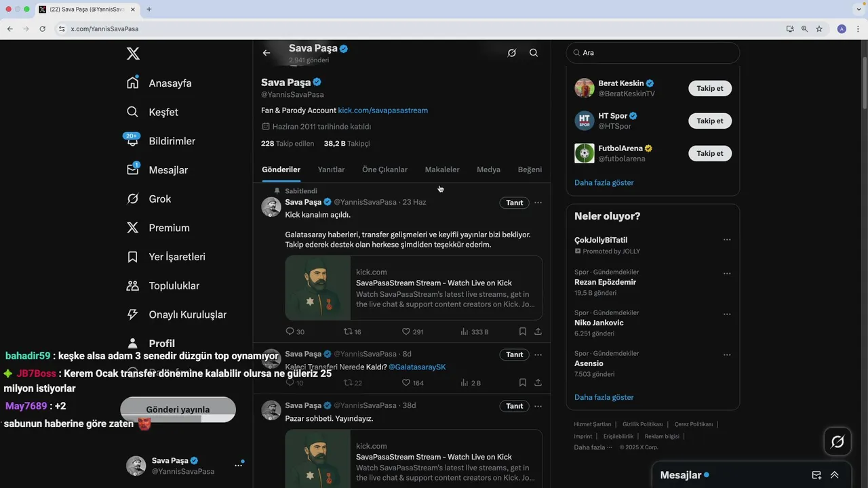Screen dimensions: 868x488
Task: Open 38,2 B Takipçi followers list
Action: coord(347,144)
